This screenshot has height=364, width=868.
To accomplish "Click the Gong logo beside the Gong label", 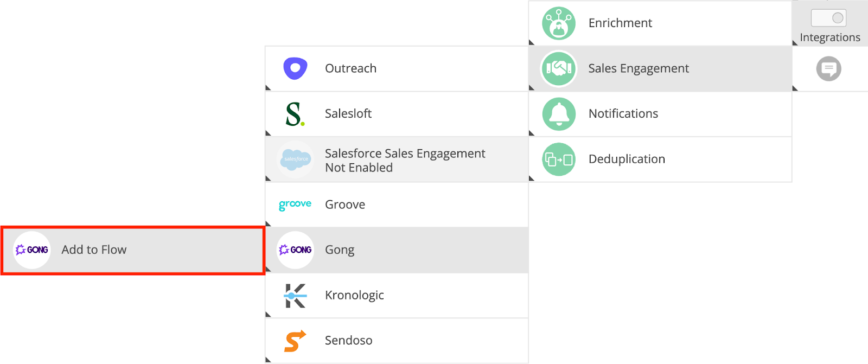I will [295, 250].
